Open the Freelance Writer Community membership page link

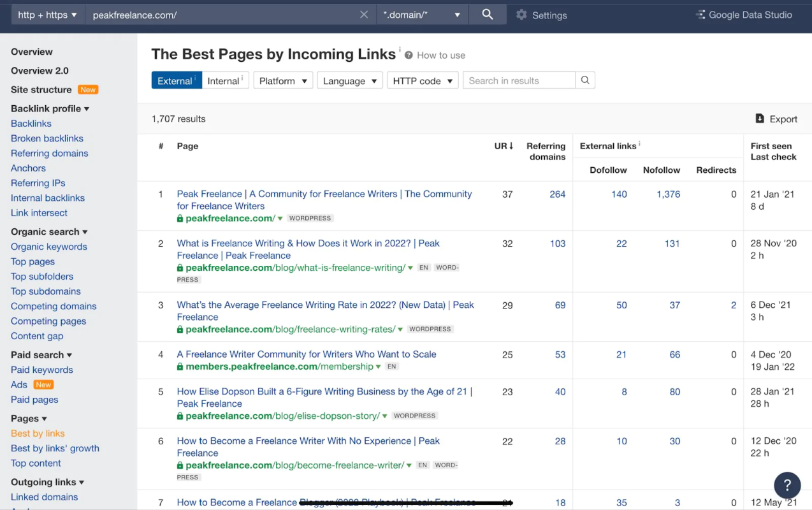click(307, 354)
